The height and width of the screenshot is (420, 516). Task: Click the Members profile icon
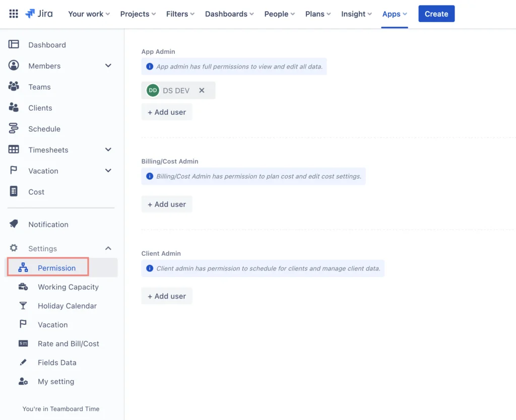tap(14, 65)
